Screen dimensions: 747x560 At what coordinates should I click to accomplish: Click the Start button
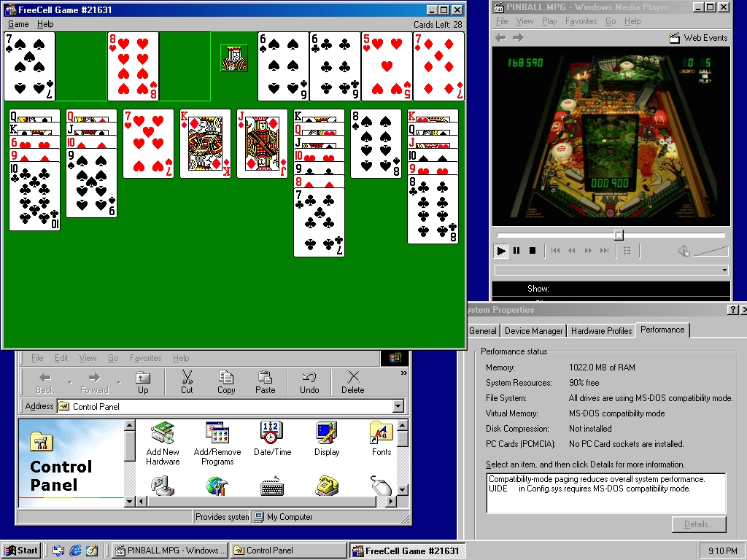pos(21,551)
